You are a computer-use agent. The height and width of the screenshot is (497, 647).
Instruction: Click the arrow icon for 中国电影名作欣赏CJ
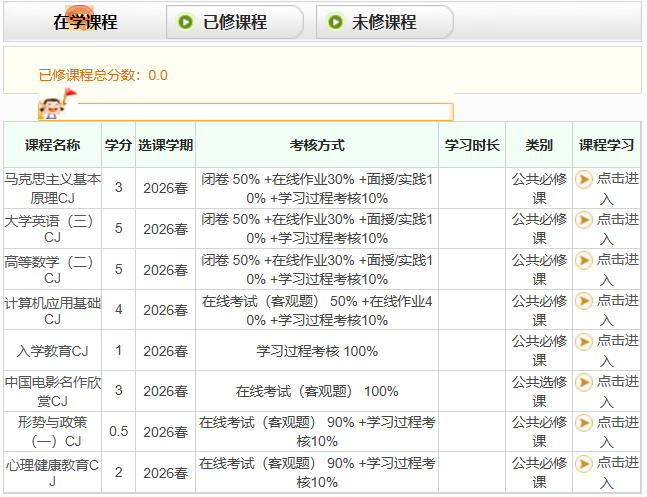(584, 383)
